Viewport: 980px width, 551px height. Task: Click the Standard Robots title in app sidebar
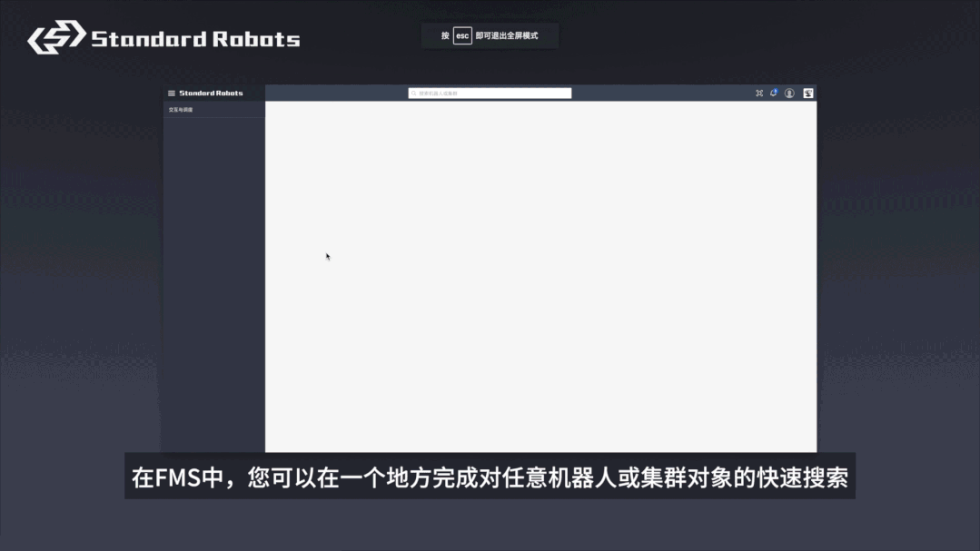tap(212, 93)
